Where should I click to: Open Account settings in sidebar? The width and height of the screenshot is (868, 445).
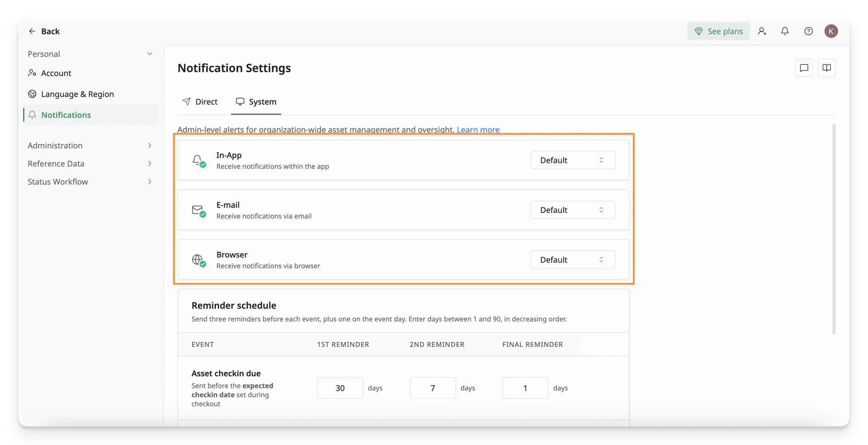(90, 73)
